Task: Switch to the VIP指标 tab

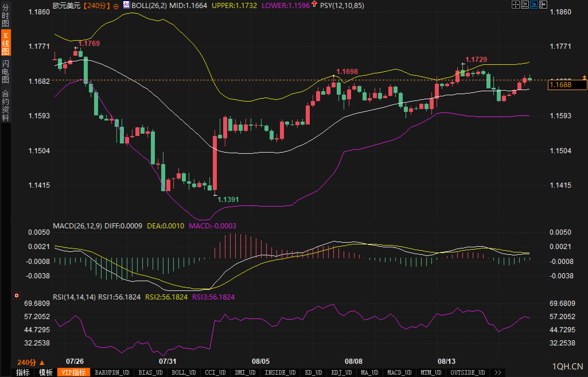Action: point(74,372)
